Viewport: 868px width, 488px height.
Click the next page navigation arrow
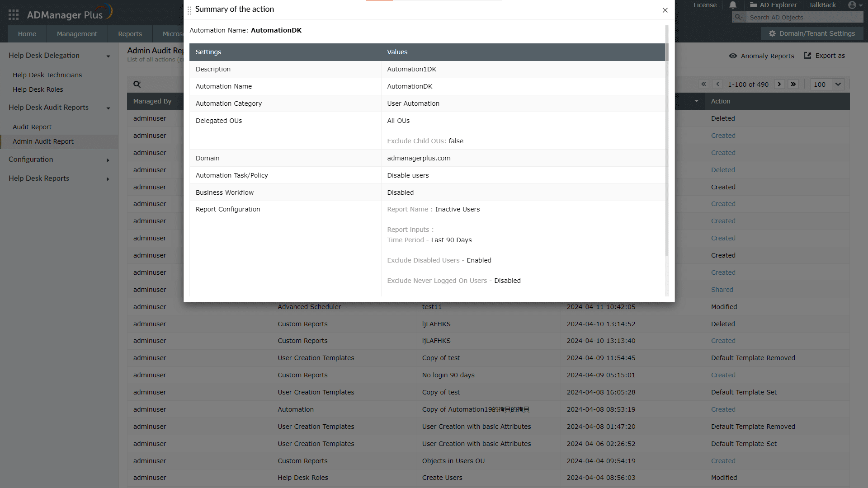tap(779, 84)
